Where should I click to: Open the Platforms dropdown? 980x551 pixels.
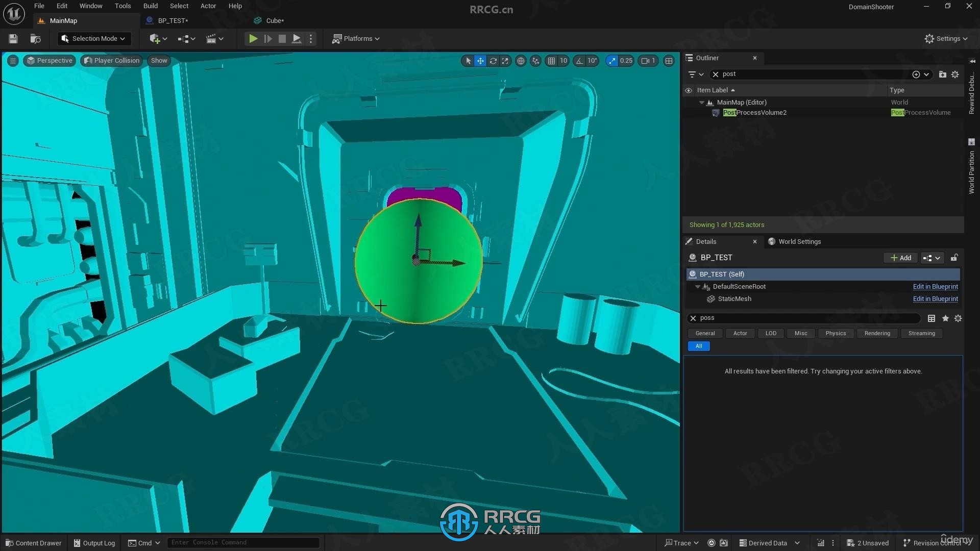tap(356, 39)
